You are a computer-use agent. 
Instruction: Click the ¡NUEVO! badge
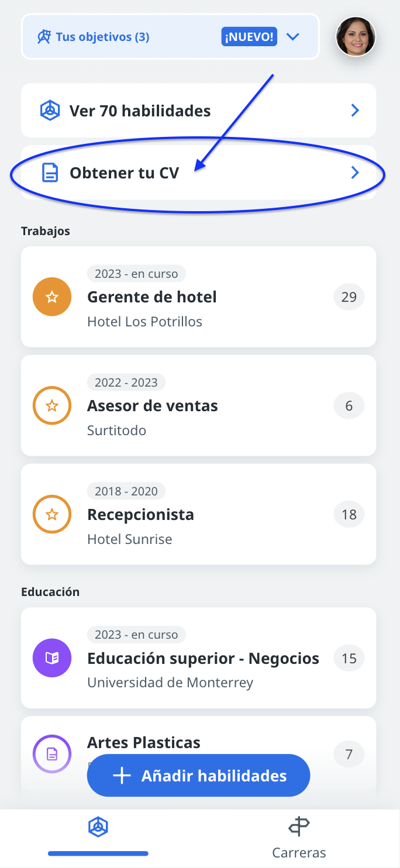(249, 37)
